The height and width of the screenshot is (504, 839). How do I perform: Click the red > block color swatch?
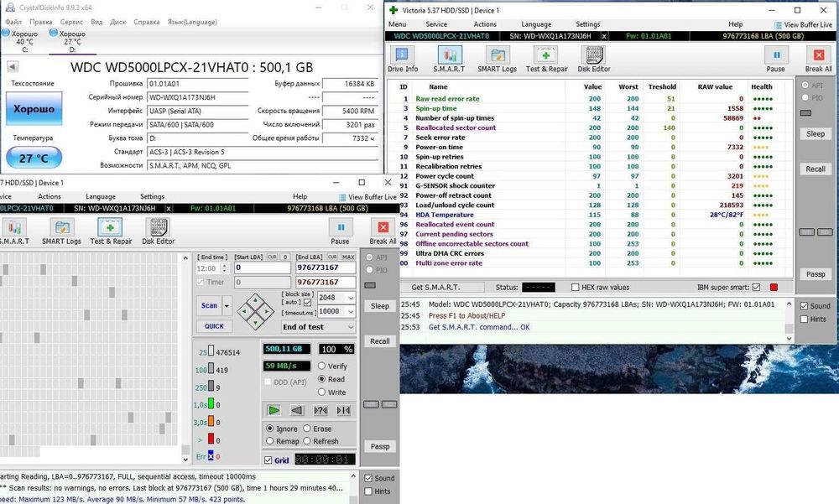pos(211,439)
